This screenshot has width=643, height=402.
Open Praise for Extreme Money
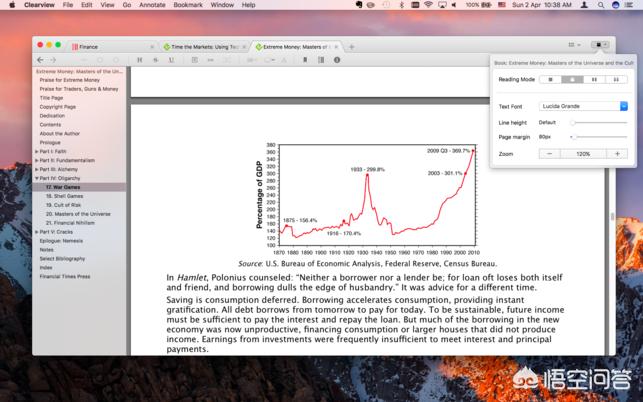coord(70,80)
